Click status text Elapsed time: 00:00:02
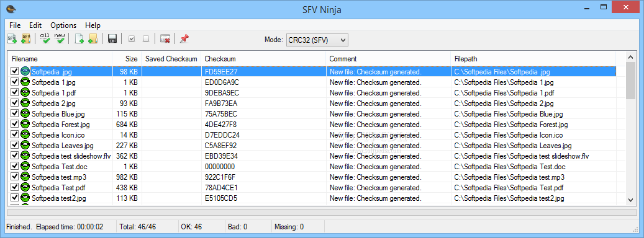 point(70,226)
